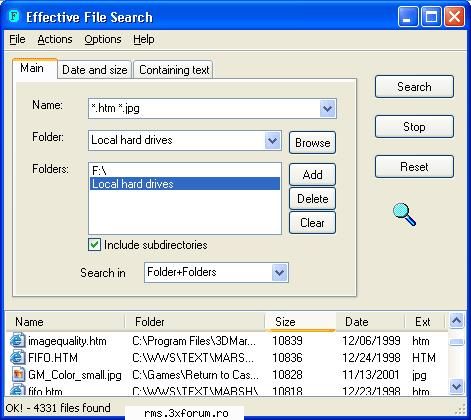
Task: Close the Effective File Search window
Action: (454, 16)
